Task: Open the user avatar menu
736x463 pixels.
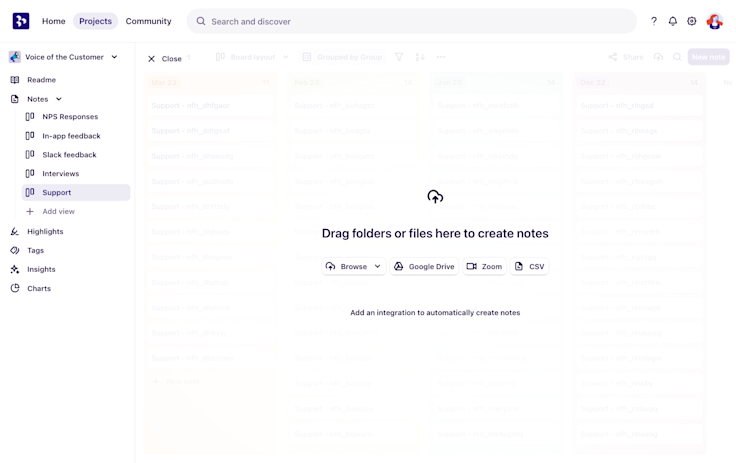Action: (x=714, y=21)
